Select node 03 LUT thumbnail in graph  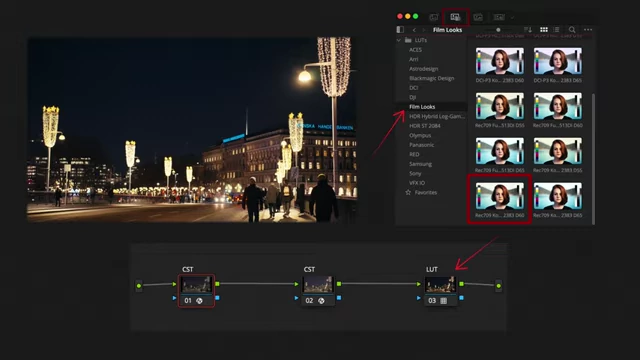click(x=440, y=284)
